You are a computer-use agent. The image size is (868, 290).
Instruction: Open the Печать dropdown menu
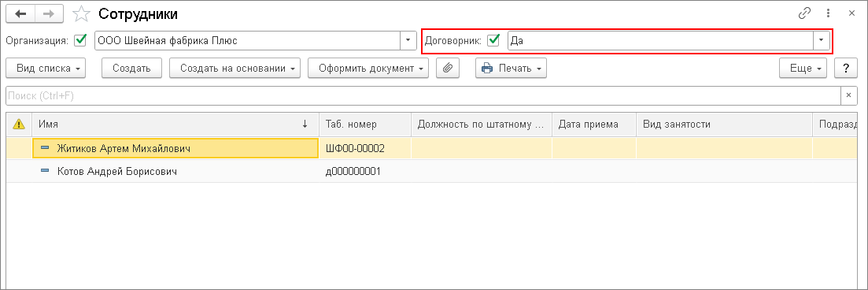[x=511, y=69]
